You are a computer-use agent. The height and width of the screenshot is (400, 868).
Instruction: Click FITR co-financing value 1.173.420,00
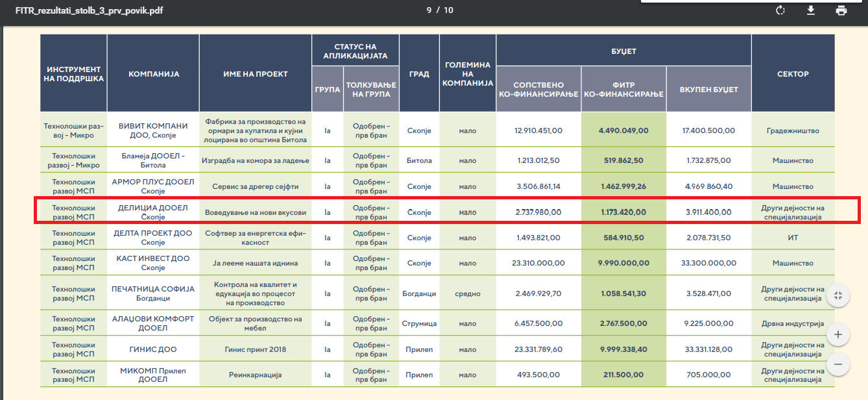point(623,212)
